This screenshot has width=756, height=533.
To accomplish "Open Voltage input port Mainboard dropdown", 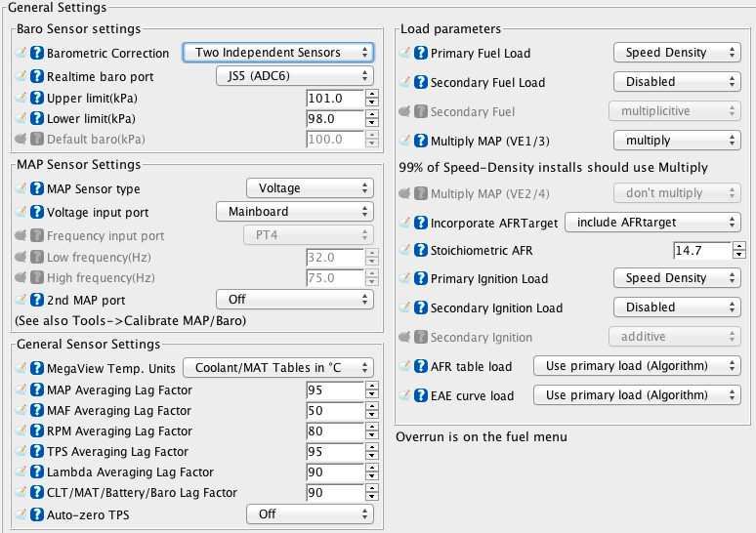I will (294, 211).
